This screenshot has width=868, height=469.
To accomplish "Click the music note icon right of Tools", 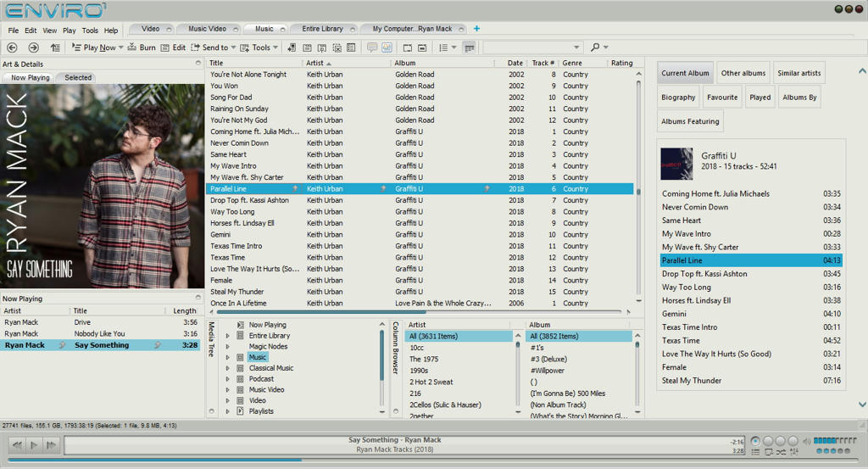I will pyautogui.click(x=292, y=47).
